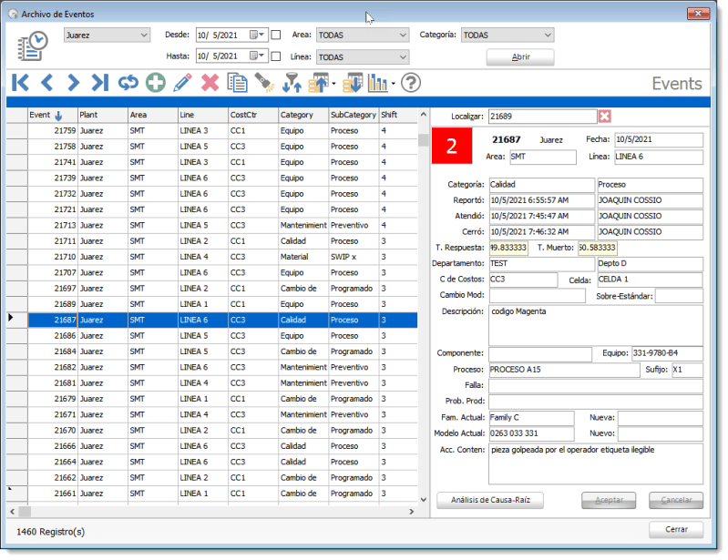
Task: Go to next record arrow
Action: click(74, 83)
